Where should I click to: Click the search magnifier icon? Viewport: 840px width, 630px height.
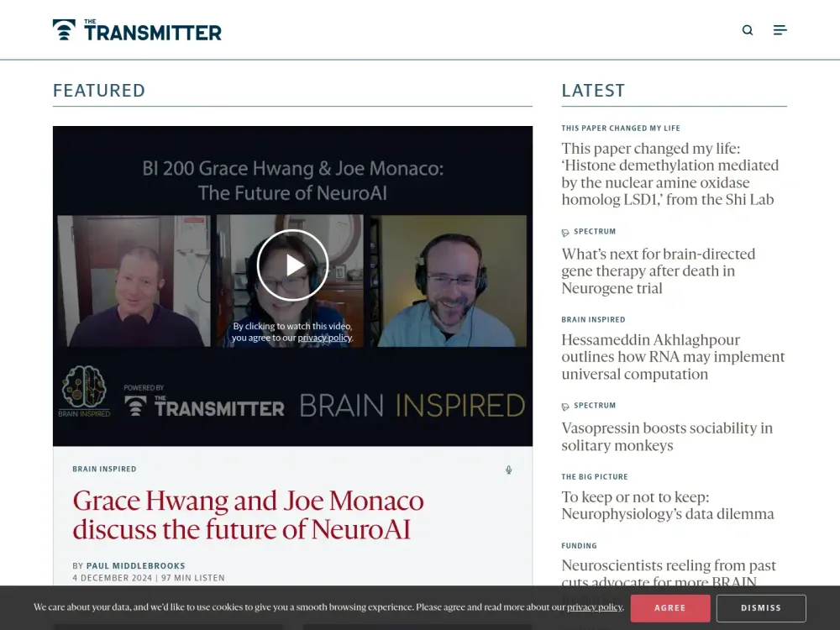pos(748,30)
